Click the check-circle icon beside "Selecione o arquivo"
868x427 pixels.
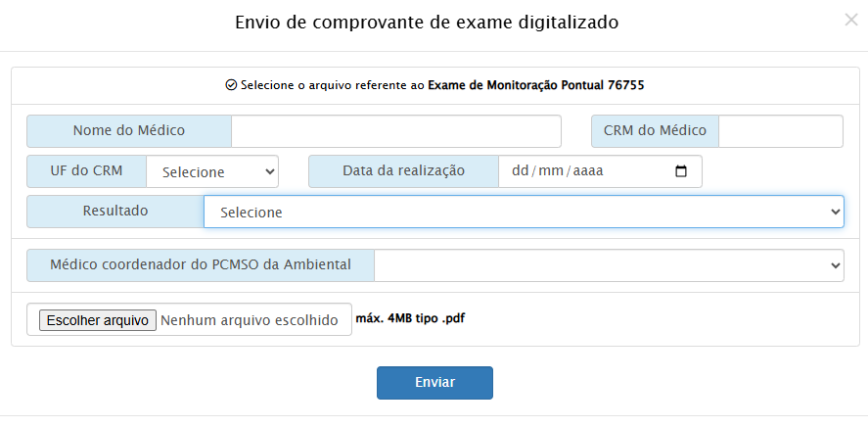(x=231, y=85)
